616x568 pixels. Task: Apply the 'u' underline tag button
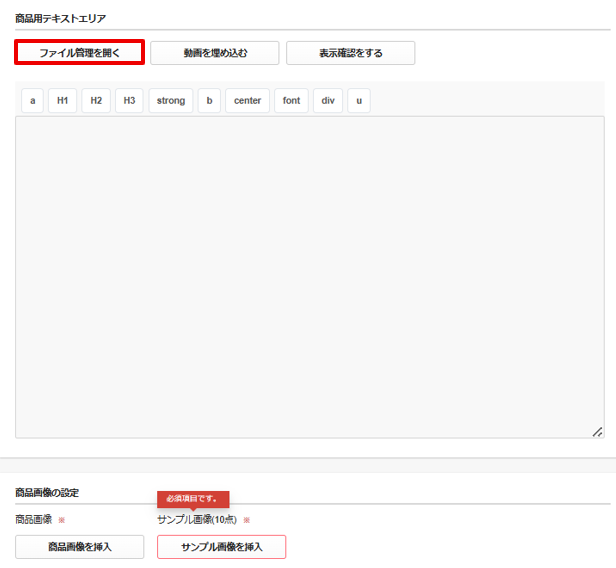pyautogui.click(x=359, y=101)
